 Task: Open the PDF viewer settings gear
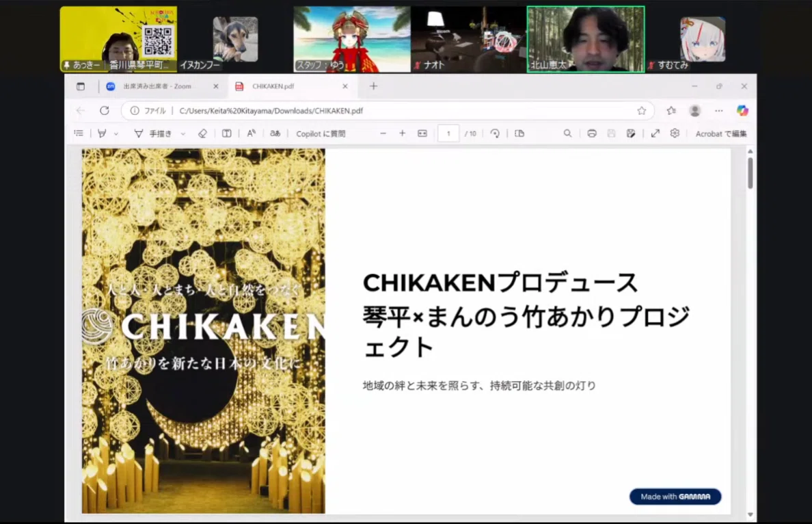675,133
